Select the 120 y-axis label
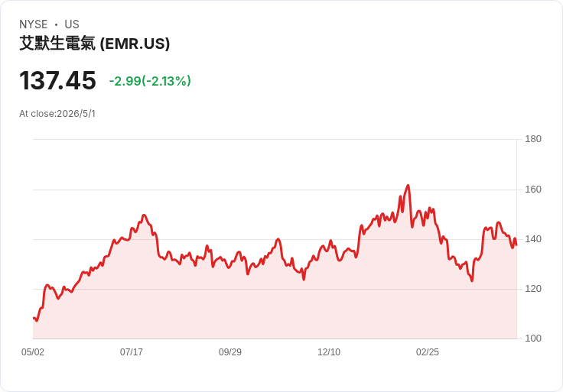 point(533,289)
